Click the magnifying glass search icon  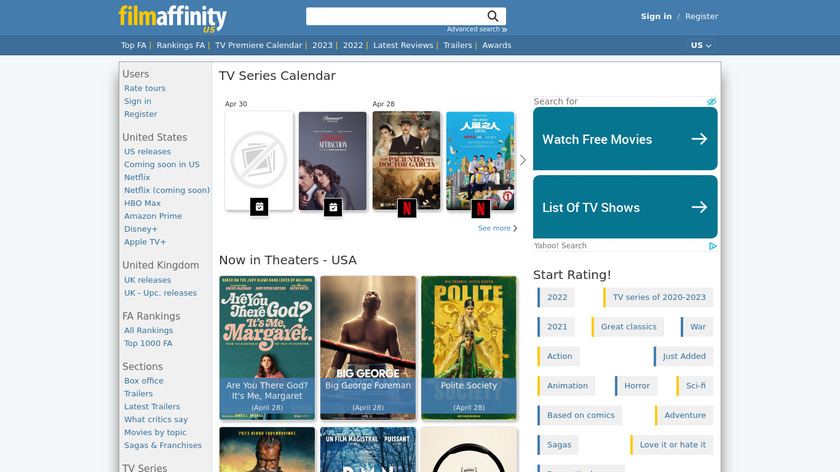tap(493, 16)
